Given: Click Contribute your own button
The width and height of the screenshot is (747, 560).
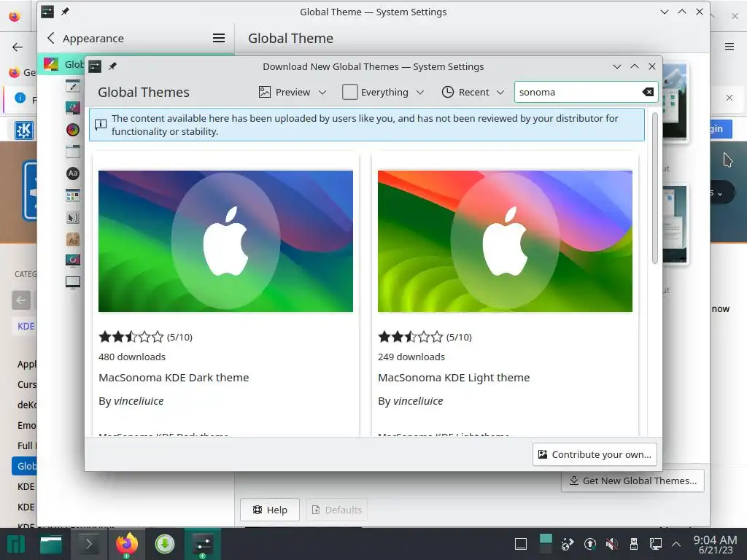Looking at the screenshot, I should click(x=595, y=454).
